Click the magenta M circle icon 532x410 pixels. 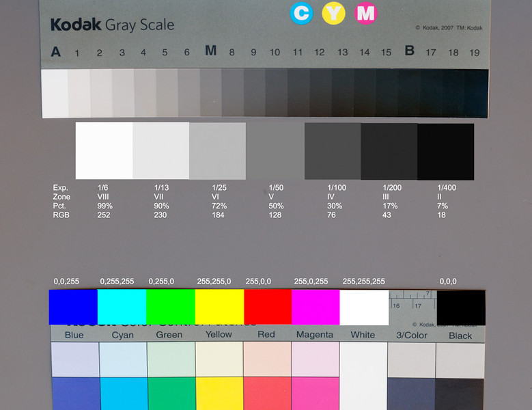point(366,12)
